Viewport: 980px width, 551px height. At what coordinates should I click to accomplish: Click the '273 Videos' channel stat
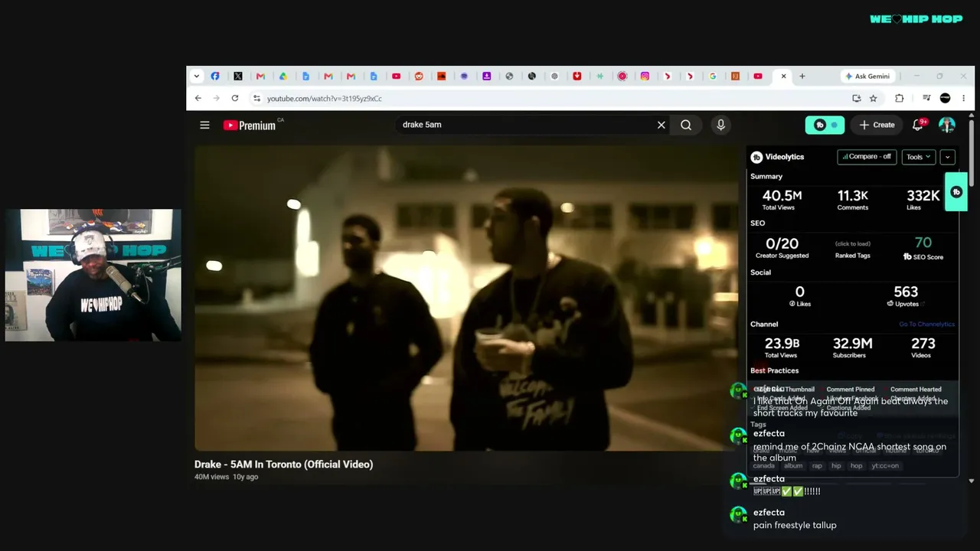[x=923, y=347]
